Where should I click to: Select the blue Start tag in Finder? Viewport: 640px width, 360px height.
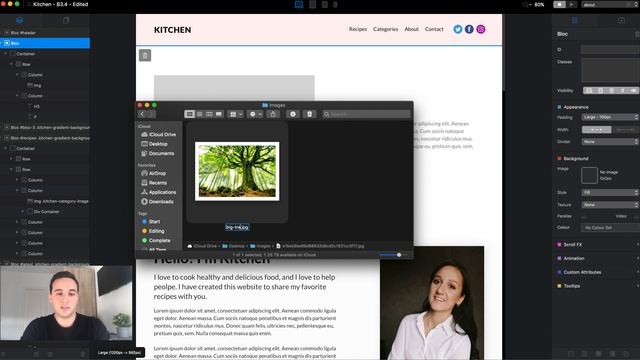[151, 222]
